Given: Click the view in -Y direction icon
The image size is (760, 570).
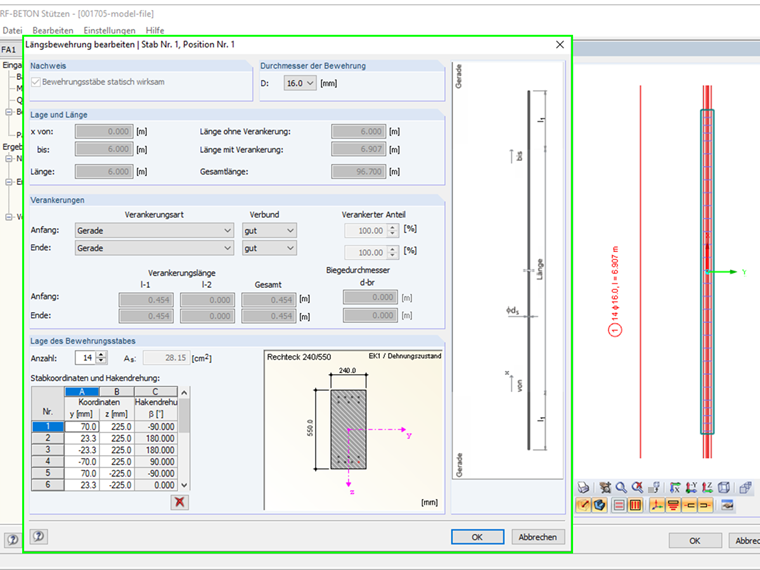Looking at the screenshot, I should 692,488.
